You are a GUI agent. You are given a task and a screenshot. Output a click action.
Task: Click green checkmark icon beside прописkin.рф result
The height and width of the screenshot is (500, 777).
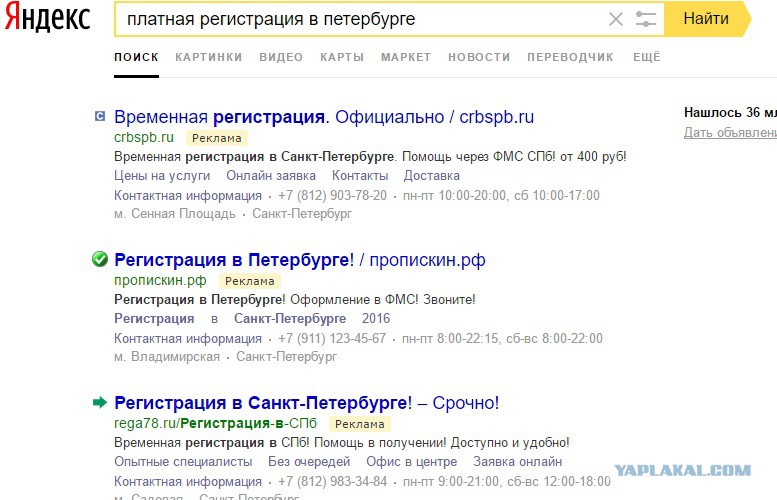point(100,259)
